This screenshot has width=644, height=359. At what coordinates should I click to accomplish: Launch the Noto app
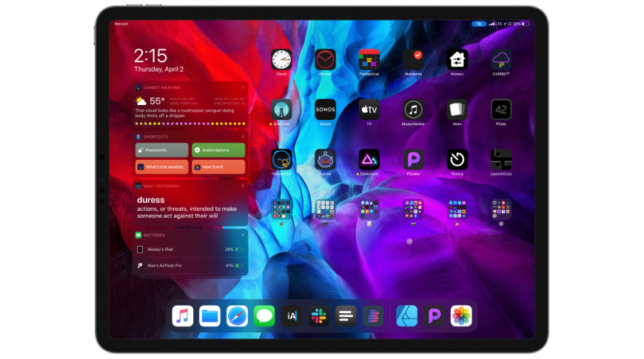coord(457,110)
